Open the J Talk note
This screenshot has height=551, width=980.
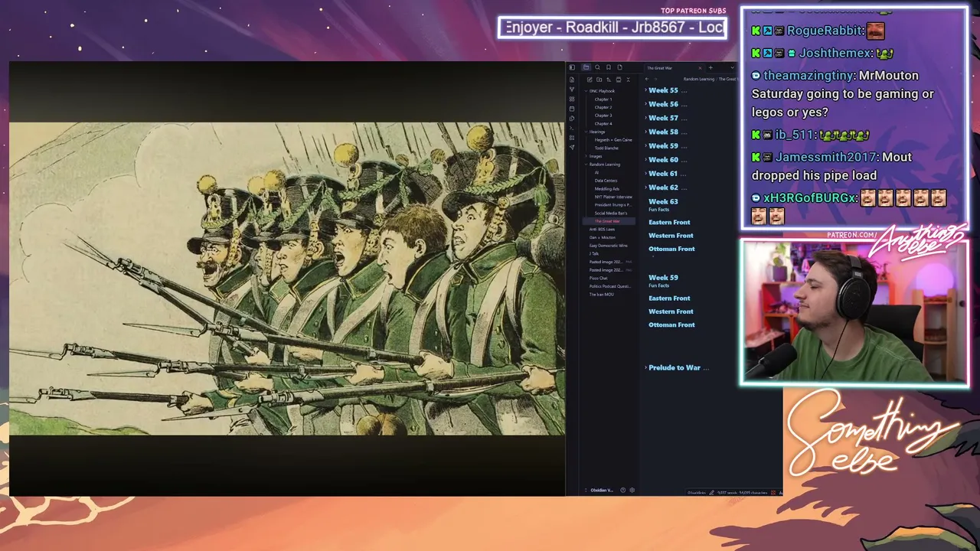click(x=594, y=253)
